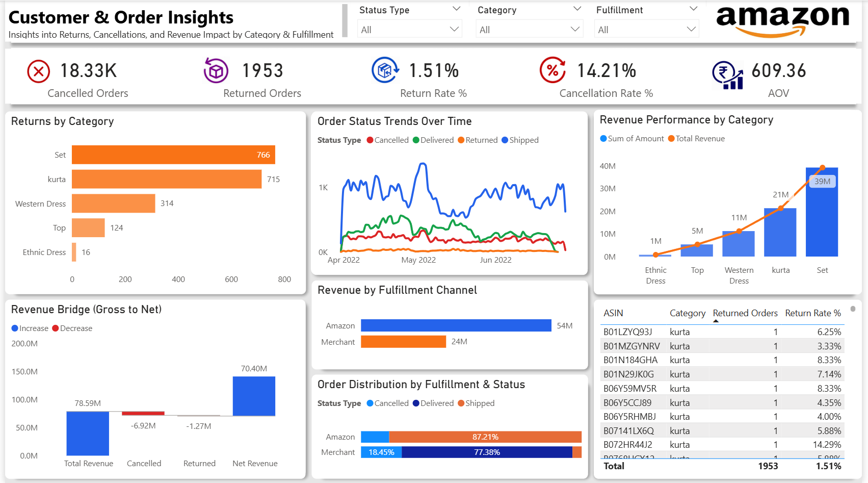Click the Delivered legend in Order Status Trends
868x483 pixels.
[x=433, y=140]
